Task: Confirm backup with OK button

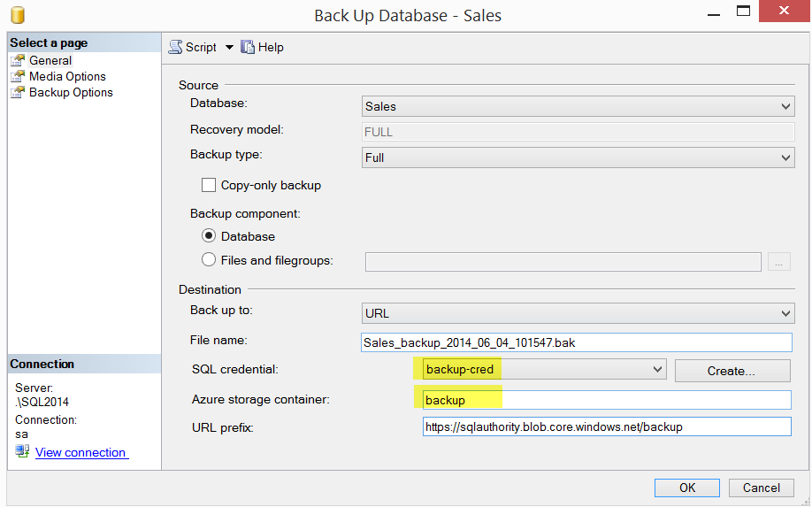Action: [x=687, y=488]
